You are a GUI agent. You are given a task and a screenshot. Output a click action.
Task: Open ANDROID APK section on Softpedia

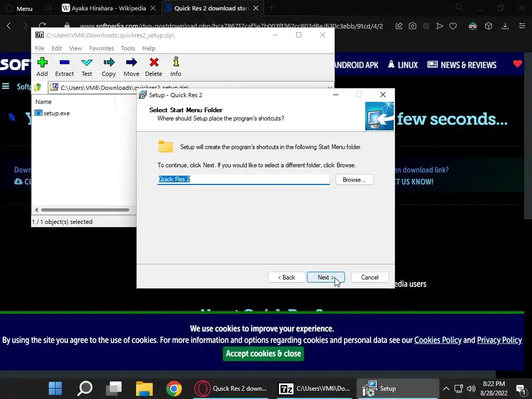pos(356,65)
